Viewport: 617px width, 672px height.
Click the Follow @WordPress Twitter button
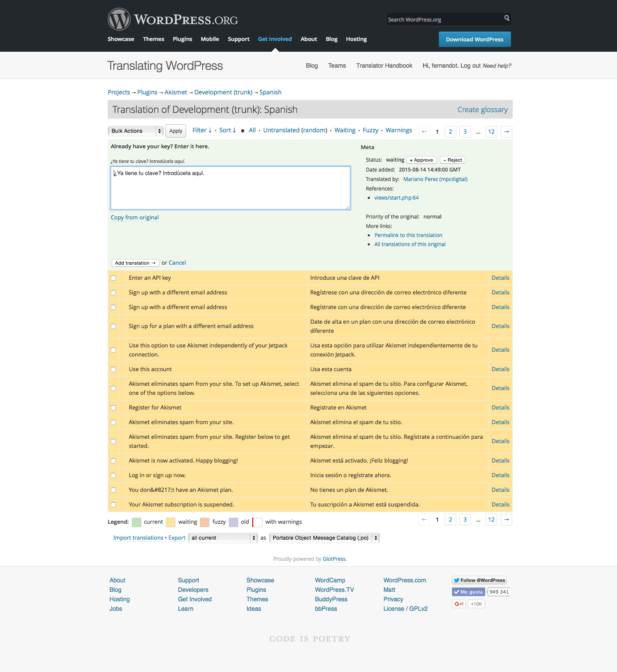(479, 580)
